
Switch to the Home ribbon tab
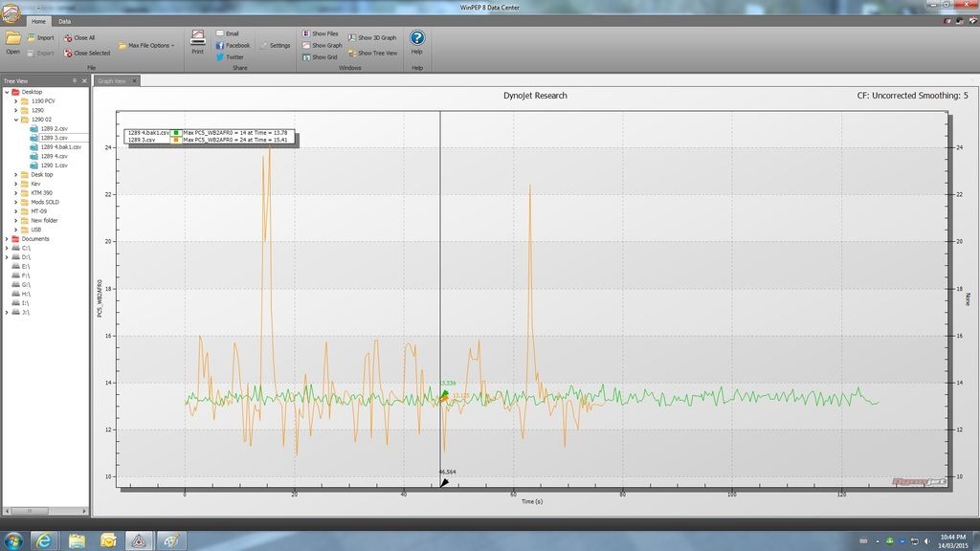tap(38, 21)
